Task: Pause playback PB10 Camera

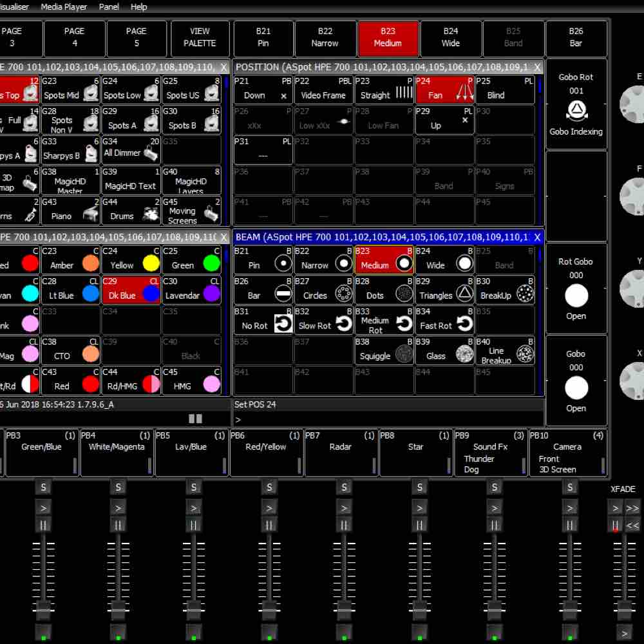Action: (x=570, y=526)
